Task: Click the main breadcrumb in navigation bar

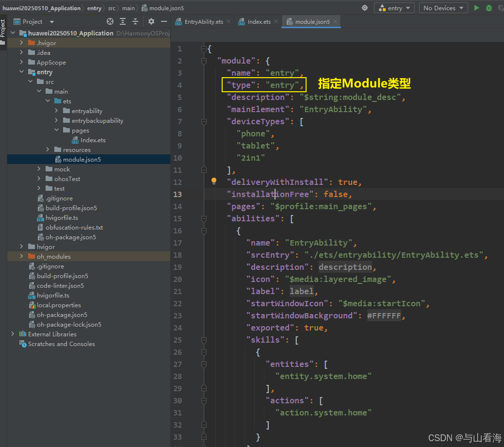Action: click(x=128, y=8)
